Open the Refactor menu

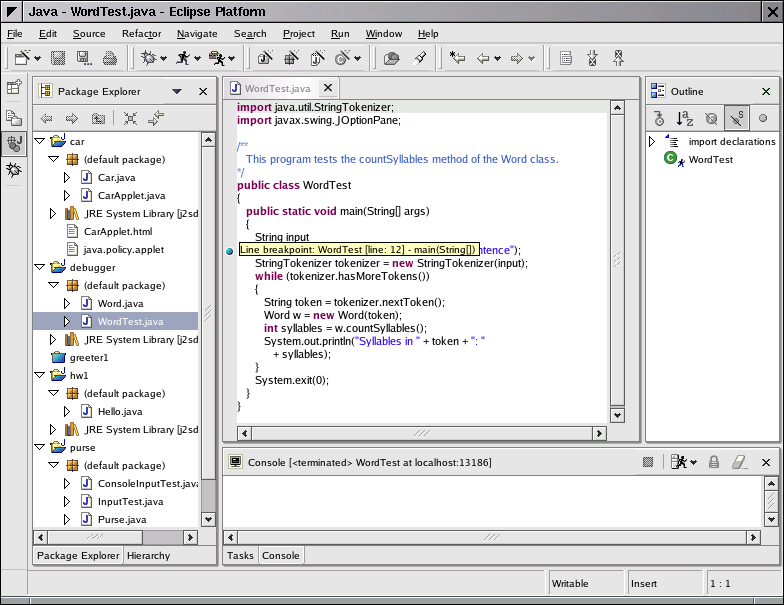coord(141,33)
